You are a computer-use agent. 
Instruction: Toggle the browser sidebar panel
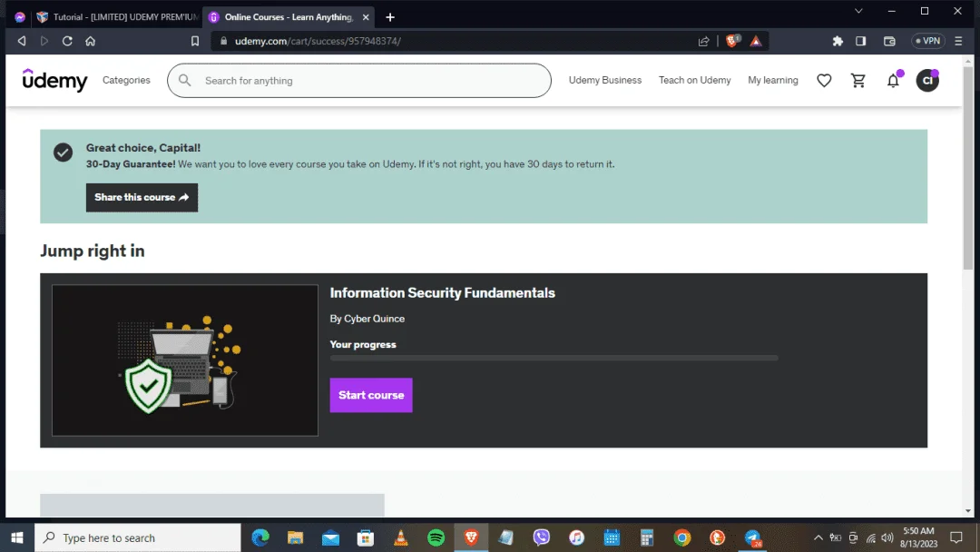(860, 41)
